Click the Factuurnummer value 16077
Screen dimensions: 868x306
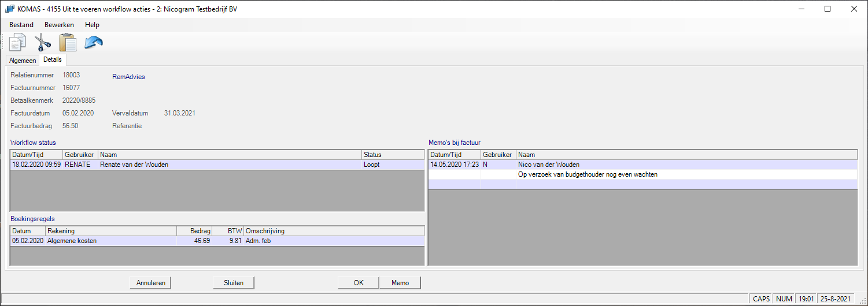[x=71, y=88]
